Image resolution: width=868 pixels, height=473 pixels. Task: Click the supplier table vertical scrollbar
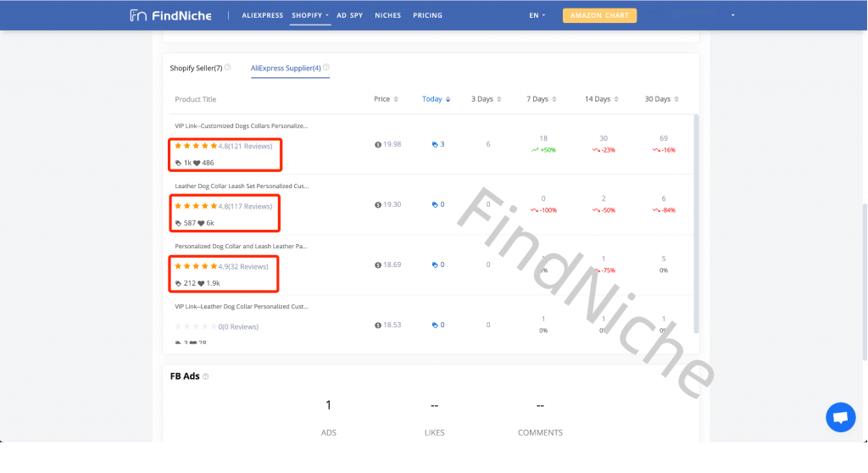pos(696,224)
